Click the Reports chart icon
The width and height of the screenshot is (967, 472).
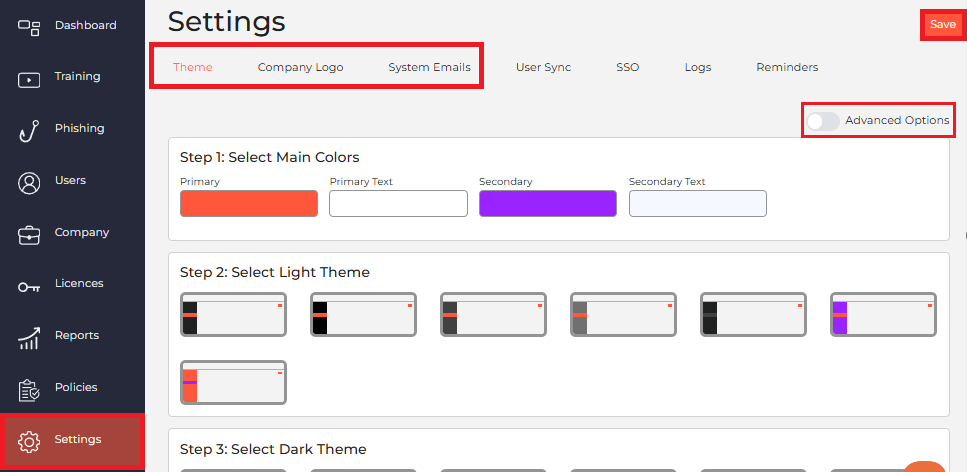pyautogui.click(x=28, y=338)
